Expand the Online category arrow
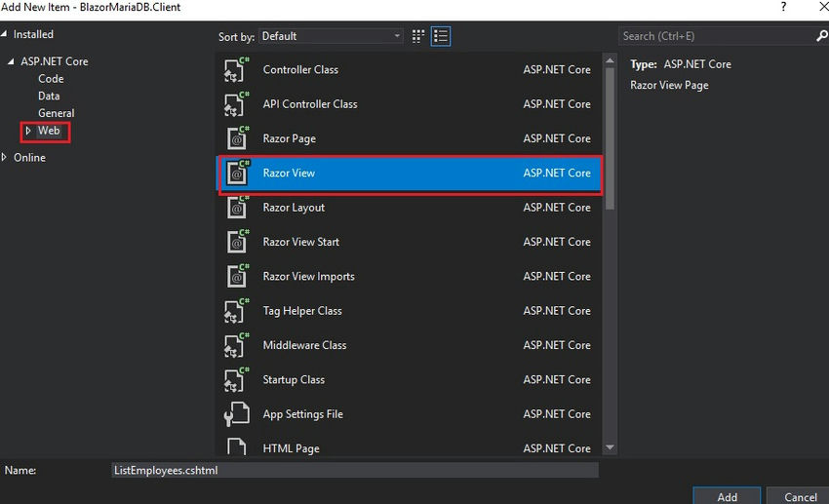This screenshot has height=504, width=829. [x=6, y=157]
